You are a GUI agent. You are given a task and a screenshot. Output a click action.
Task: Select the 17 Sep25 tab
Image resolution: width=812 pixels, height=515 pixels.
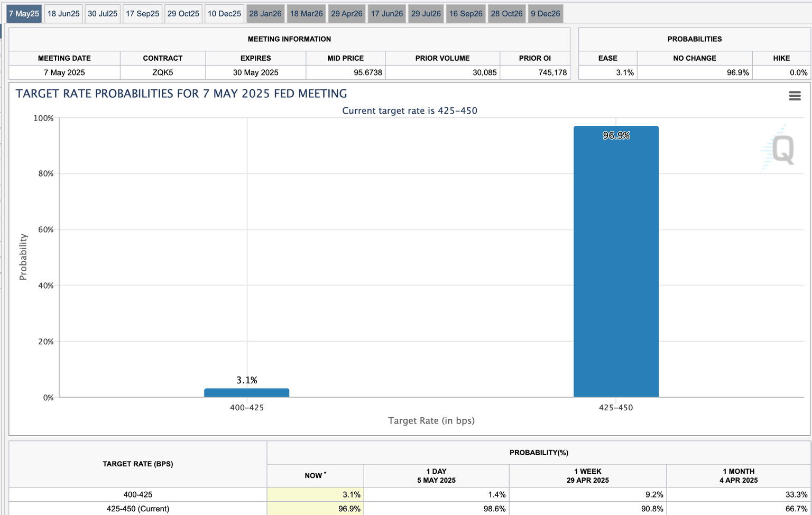coord(142,14)
